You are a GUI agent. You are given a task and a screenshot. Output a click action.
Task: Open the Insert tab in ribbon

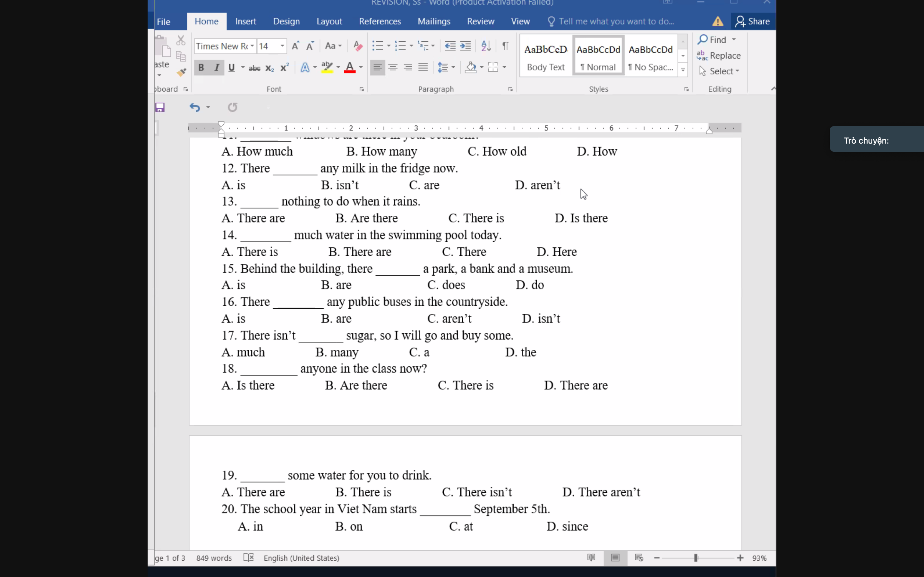[x=245, y=21]
